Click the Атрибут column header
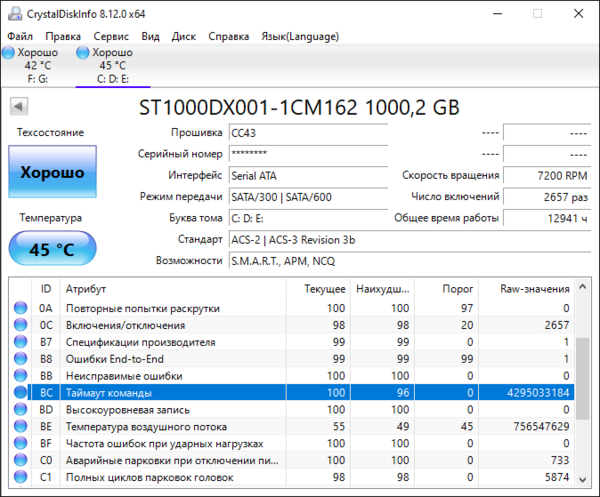 point(173,288)
